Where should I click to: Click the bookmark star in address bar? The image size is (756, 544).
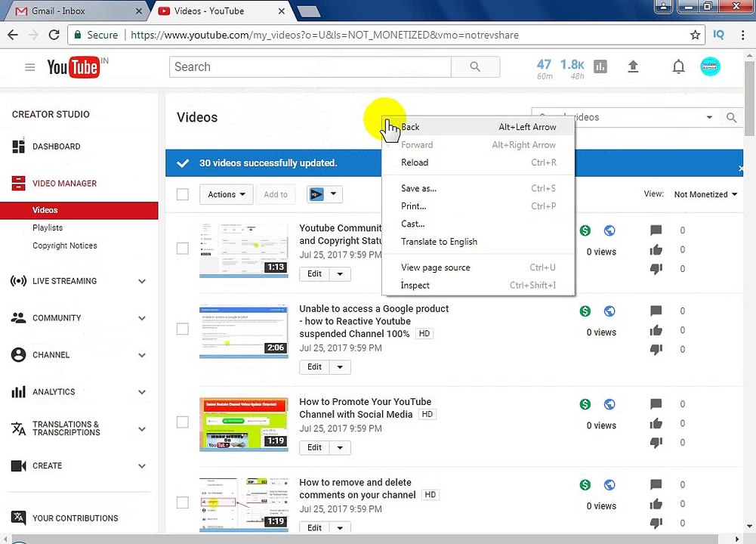(695, 35)
